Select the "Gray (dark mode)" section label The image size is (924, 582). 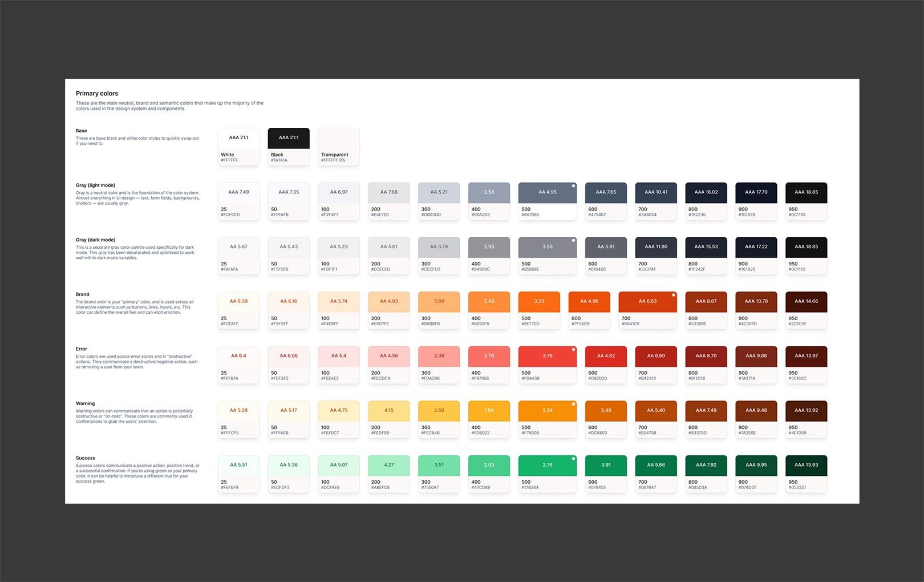click(x=95, y=240)
